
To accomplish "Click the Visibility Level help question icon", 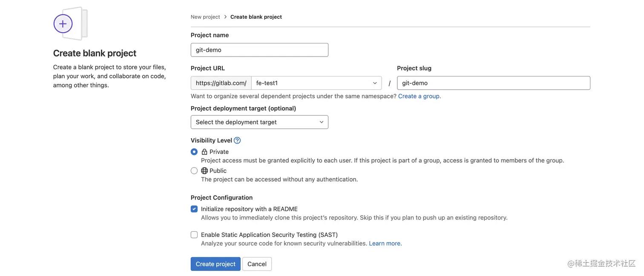I will coord(237,140).
